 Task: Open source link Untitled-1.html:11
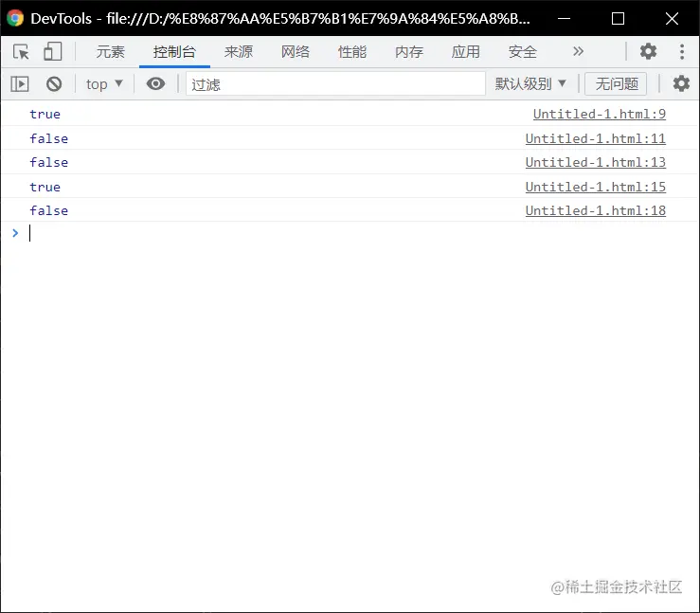(596, 139)
